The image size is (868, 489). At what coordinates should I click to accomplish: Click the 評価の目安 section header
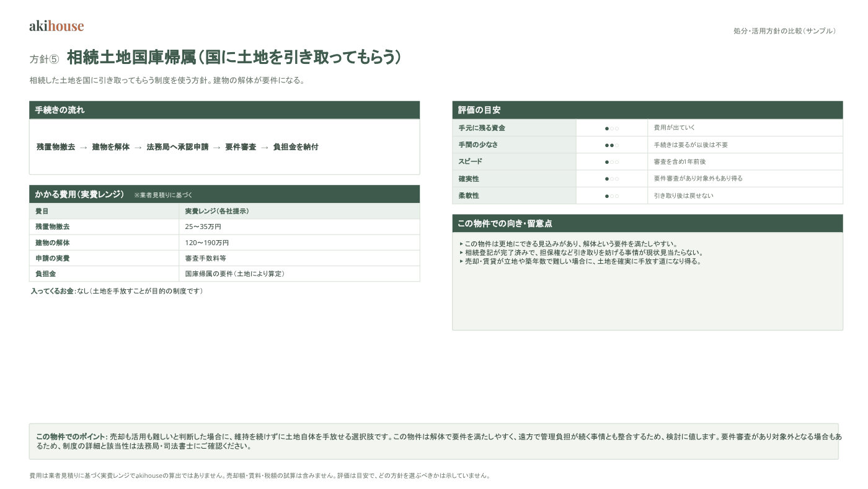pyautogui.click(x=647, y=110)
